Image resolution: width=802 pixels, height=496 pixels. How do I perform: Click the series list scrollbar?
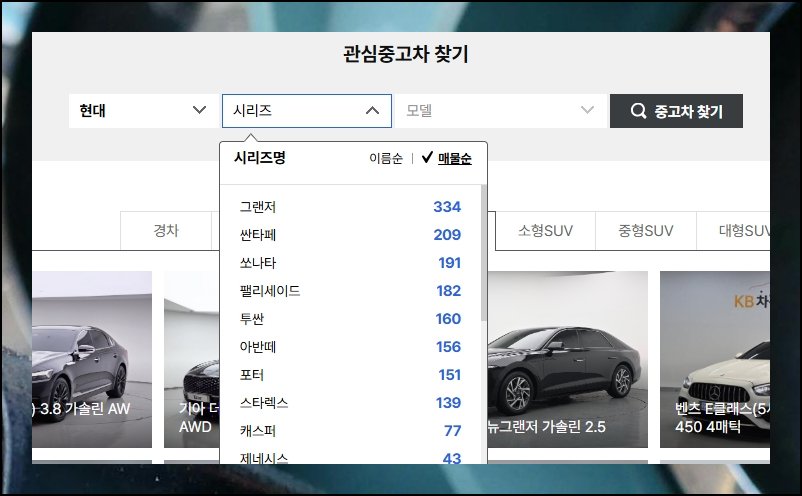[x=483, y=254]
